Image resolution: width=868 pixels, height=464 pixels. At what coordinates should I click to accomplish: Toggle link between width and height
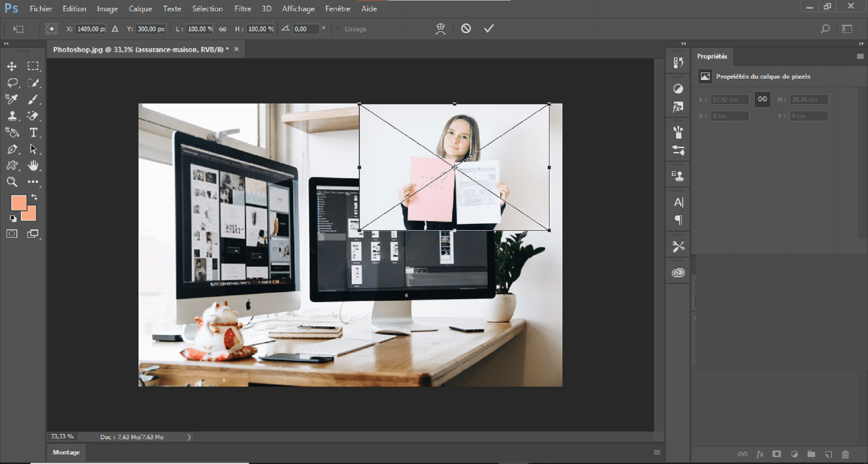point(223,29)
